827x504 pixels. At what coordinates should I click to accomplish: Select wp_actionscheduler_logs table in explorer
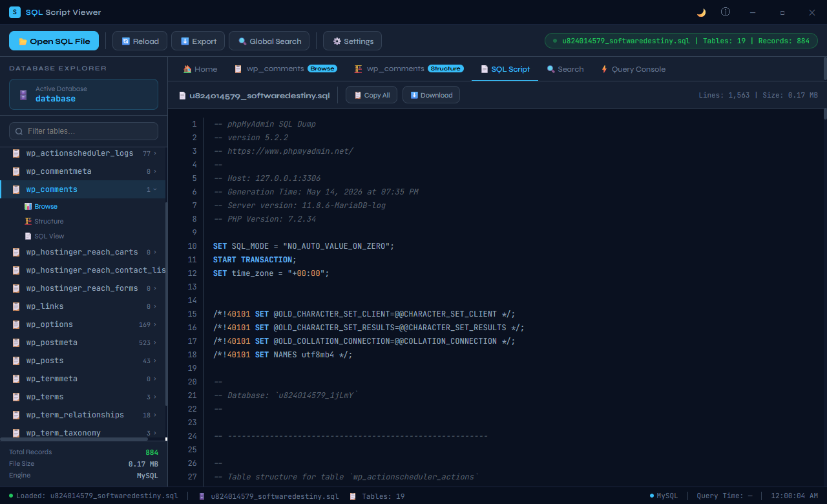click(83, 153)
